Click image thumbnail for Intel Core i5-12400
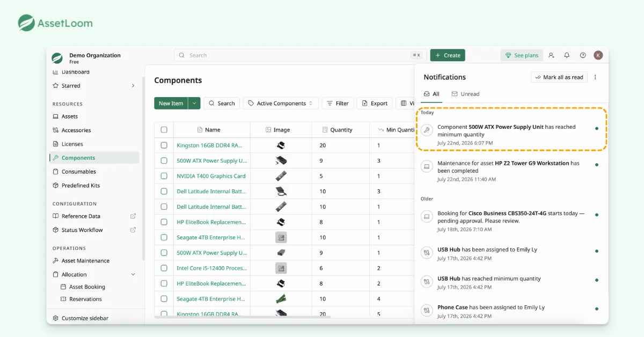 (281, 268)
